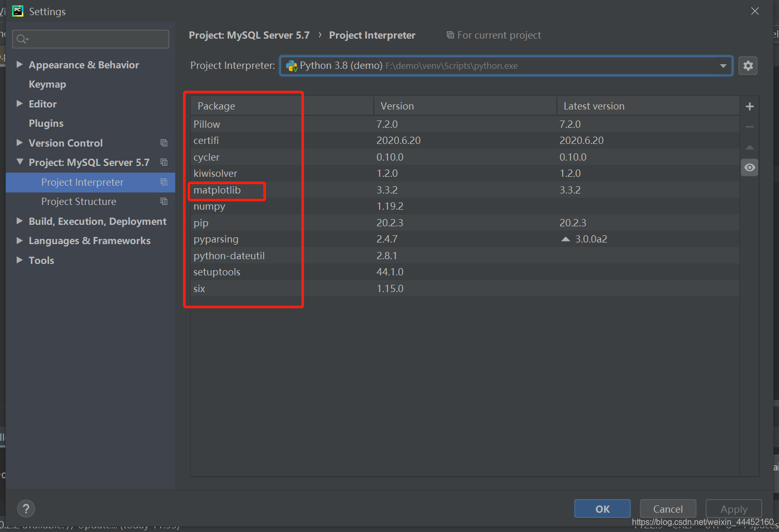Click project-level icon beside Project Interpreter
Viewport: 779px width, 532px height.
(164, 182)
